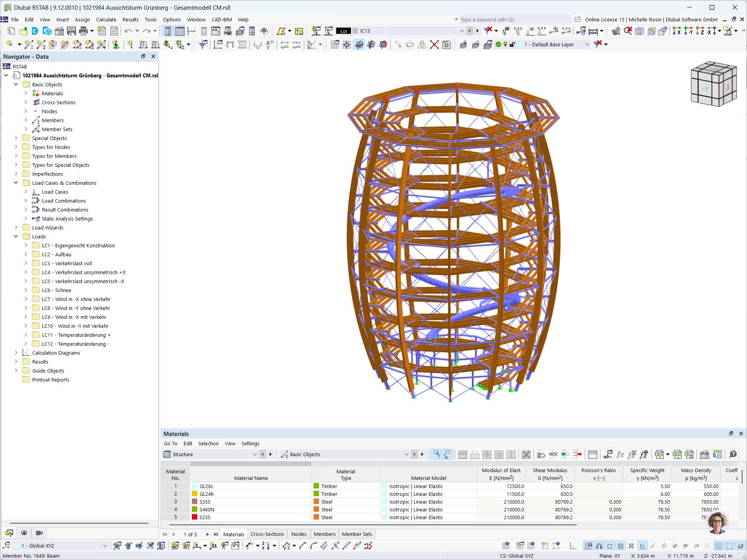This screenshot has height=560, width=747.
Task: Toggle the Navigator panel button in toolbar
Action: click(168, 31)
